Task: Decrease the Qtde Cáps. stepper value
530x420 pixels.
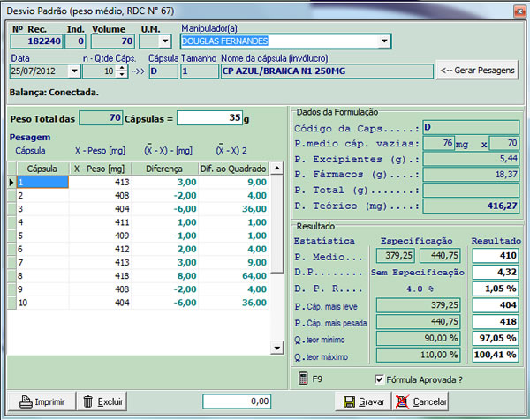Action: pyautogui.click(x=122, y=75)
